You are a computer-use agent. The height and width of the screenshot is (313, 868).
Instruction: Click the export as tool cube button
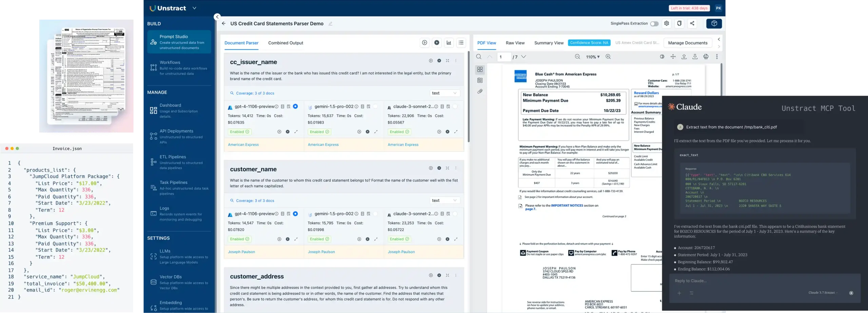tap(714, 23)
